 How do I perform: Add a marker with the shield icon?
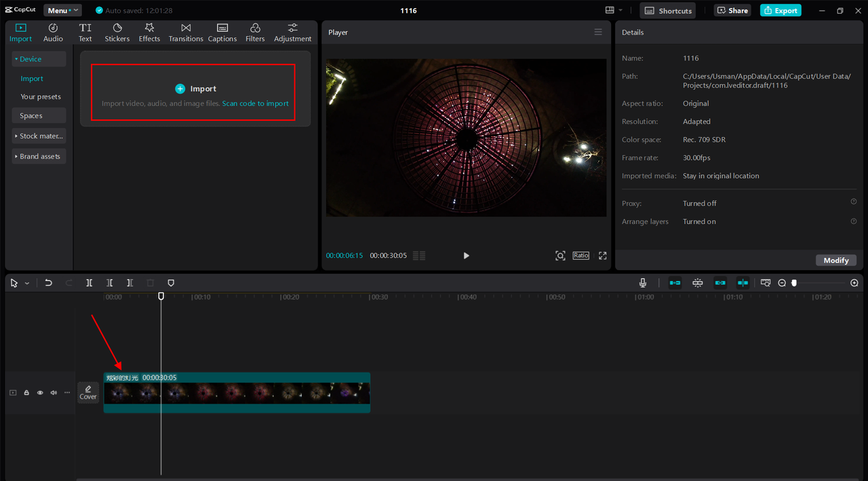(171, 283)
